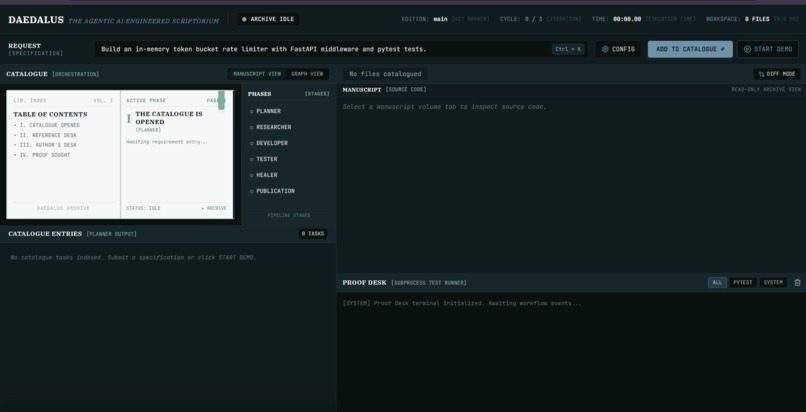Screen dimensions: 806x412
Task: Click ADD TO CATALOGUE button
Action: click(690, 49)
